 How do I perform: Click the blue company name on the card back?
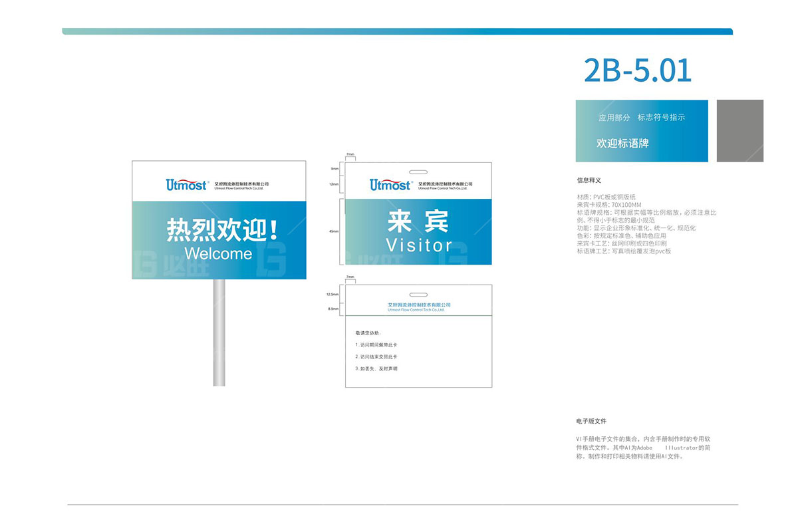tap(419, 307)
